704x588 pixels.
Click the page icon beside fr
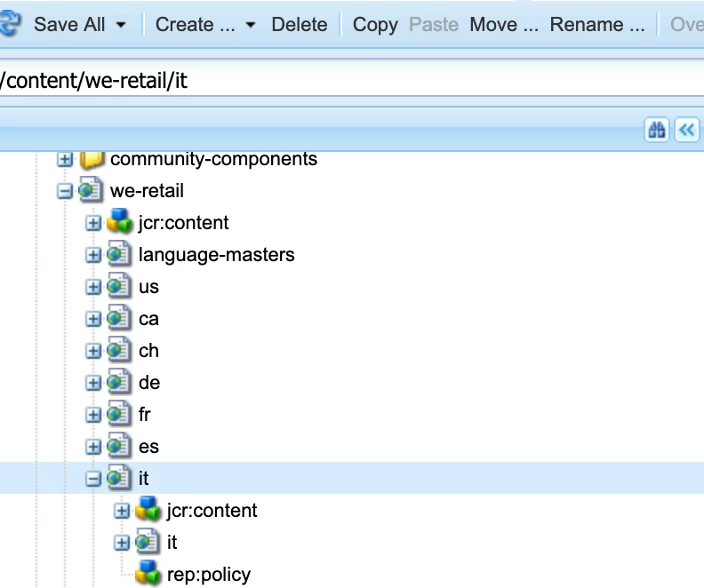[x=119, y=415]
